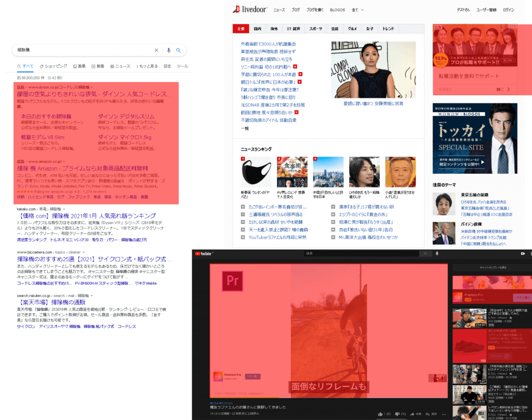The height and width of the screenshot is (420, 532).
Task: Switch to the 画像 tab in Google
Action: [x=79, y=66]
